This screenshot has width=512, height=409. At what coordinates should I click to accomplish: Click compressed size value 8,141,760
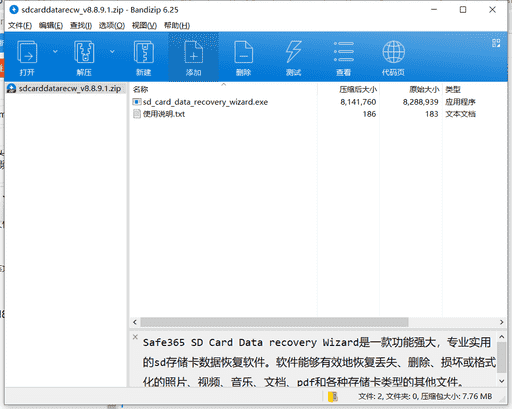(x=358, y=102)
